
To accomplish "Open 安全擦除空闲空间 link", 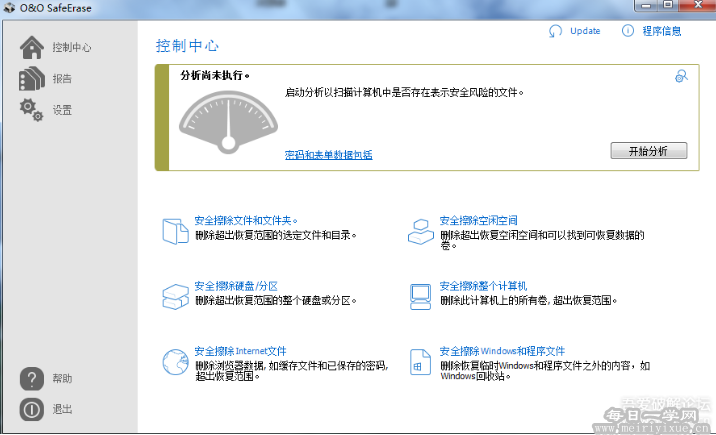I will click(x=478, y=220).
